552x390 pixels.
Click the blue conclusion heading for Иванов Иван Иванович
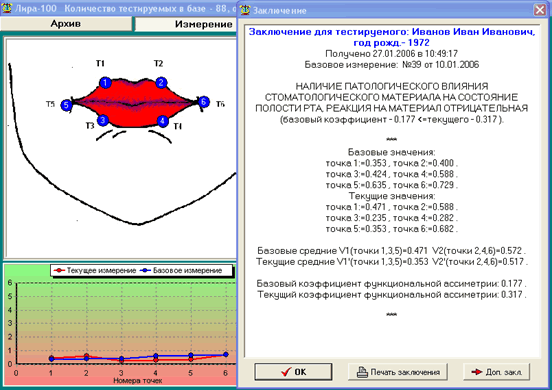point(392,37)
